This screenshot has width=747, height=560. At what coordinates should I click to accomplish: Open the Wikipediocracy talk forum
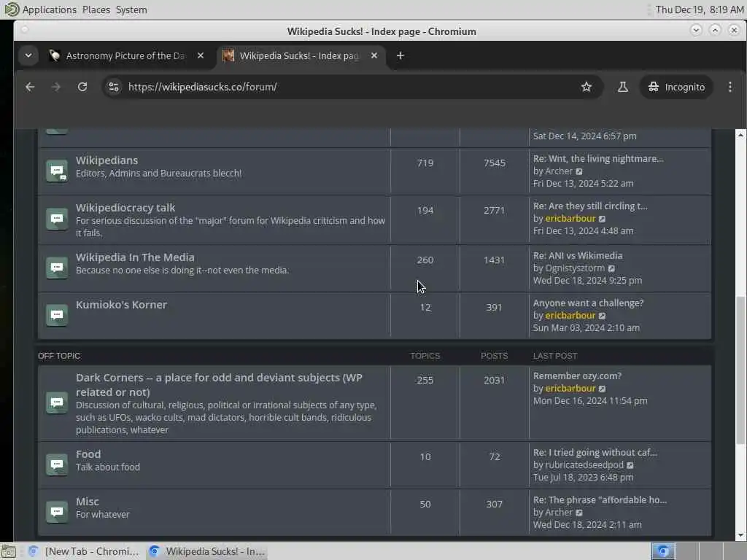coord(125,208)
